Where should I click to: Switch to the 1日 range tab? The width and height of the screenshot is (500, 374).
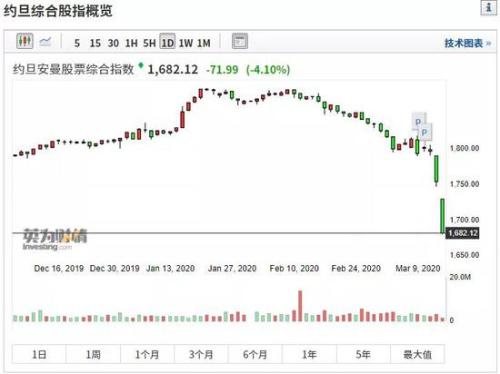click(39, 354)
